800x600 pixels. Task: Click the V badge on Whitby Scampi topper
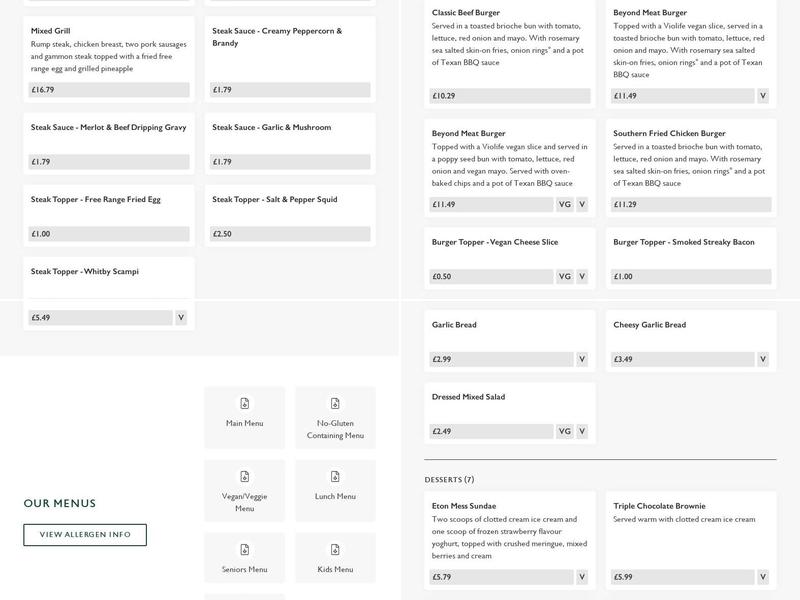[x=181, y=318]
